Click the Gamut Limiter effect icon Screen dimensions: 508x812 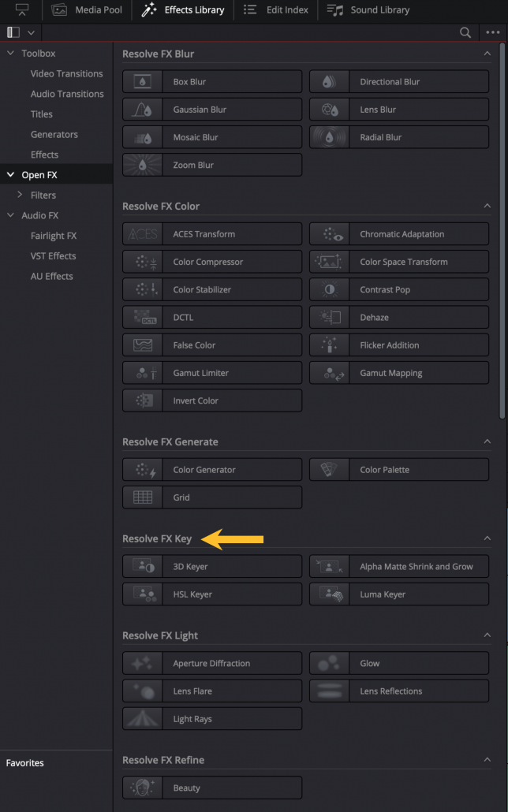[x=142, y=373]
